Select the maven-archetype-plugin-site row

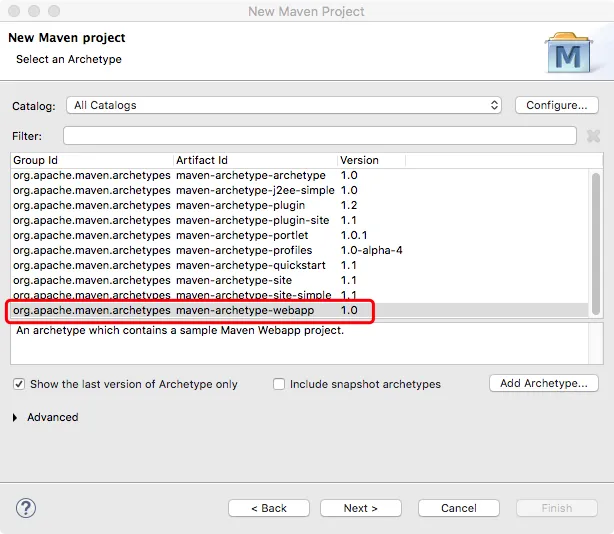[299, 220]
